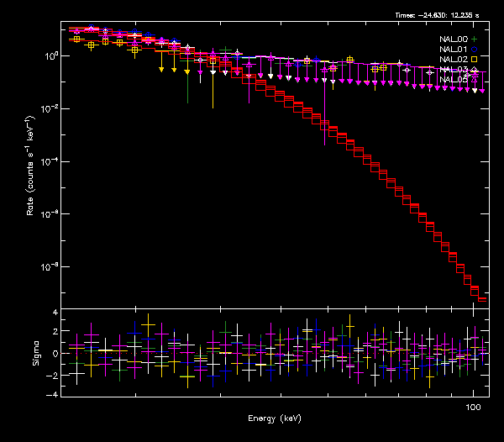Click the blue circle marker for NAI_01
This screenshot has width=504, height=442.
coord(475,50)
